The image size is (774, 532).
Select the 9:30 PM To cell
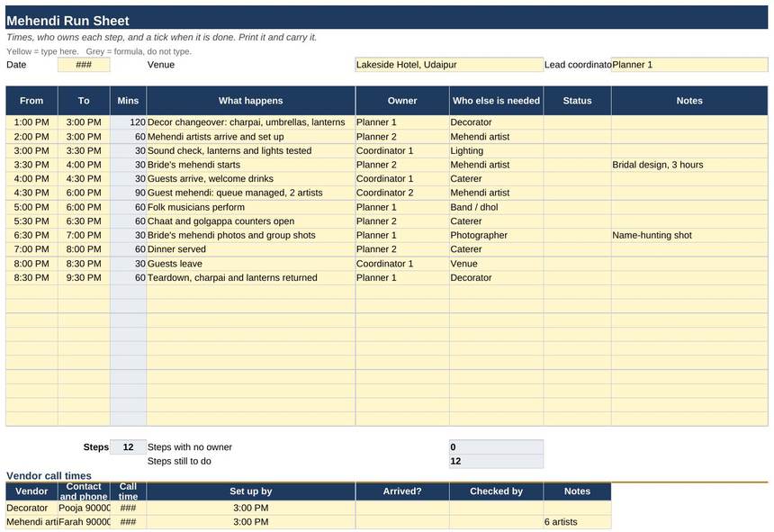point(84,278)
